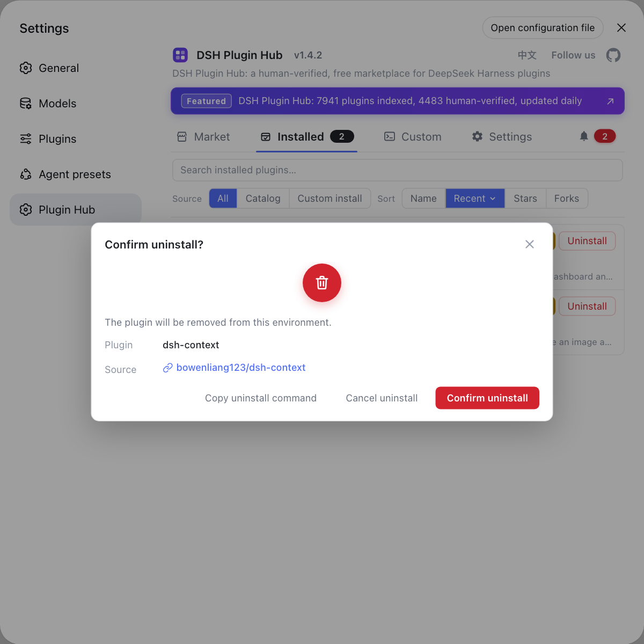
Task: Click the red notification count badge
Action: tap(605, 136)
